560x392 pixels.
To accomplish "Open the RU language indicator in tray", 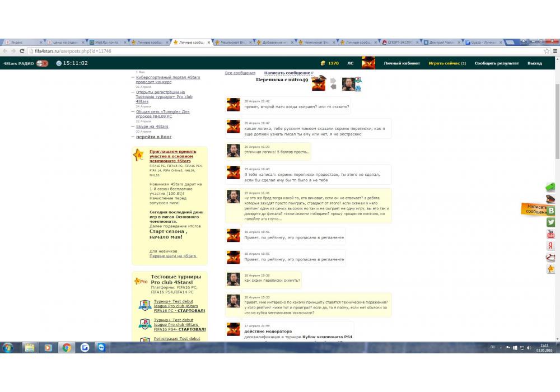I will [x=493, y=347].
